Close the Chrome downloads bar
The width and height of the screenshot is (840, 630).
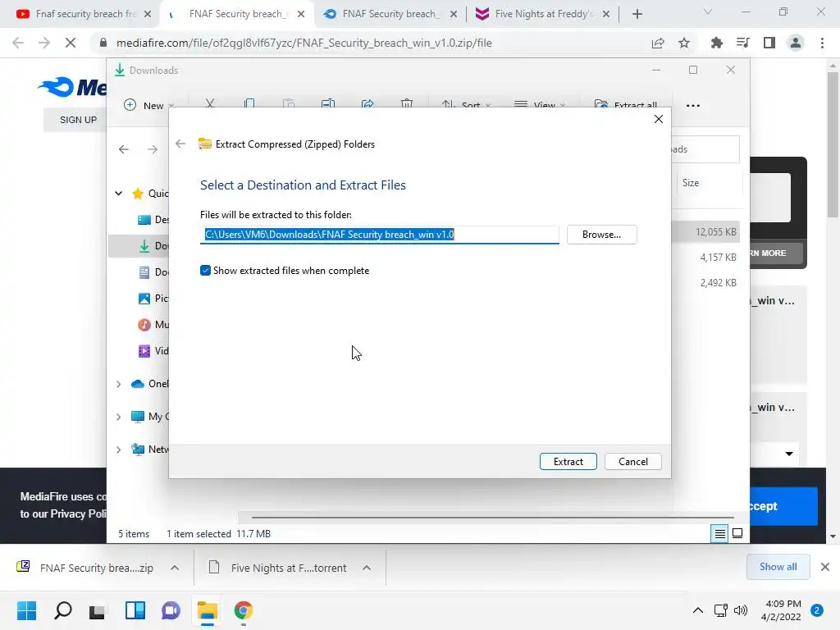point(825,567)
